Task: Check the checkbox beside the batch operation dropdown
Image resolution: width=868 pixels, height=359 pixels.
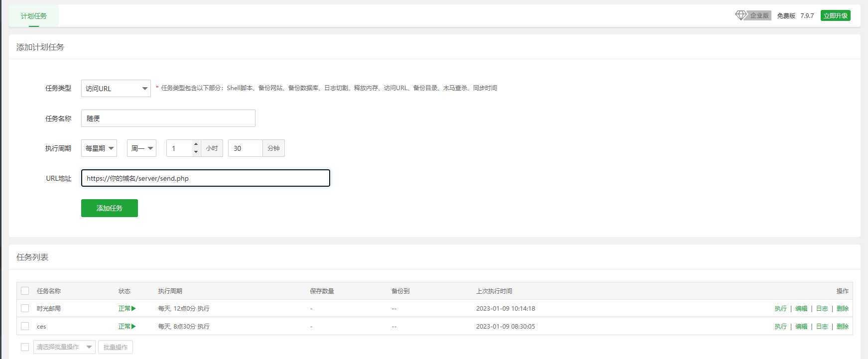Action: click(25, 347)
